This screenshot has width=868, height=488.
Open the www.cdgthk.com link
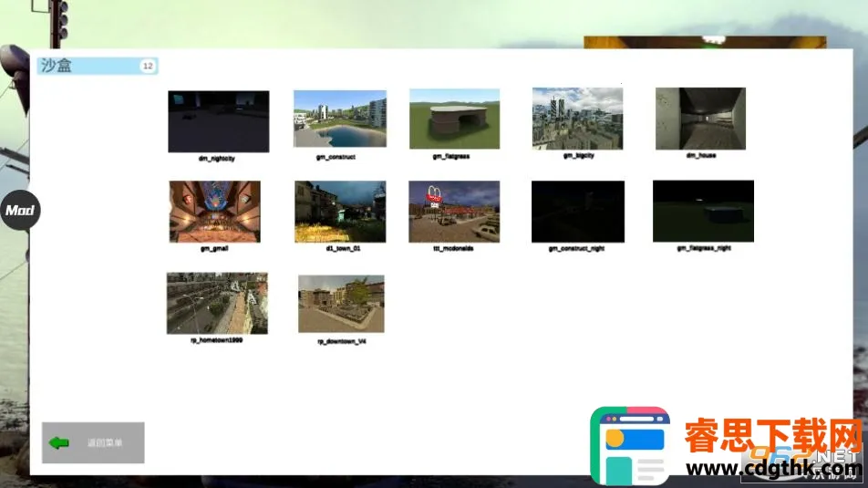click(773, 469)
